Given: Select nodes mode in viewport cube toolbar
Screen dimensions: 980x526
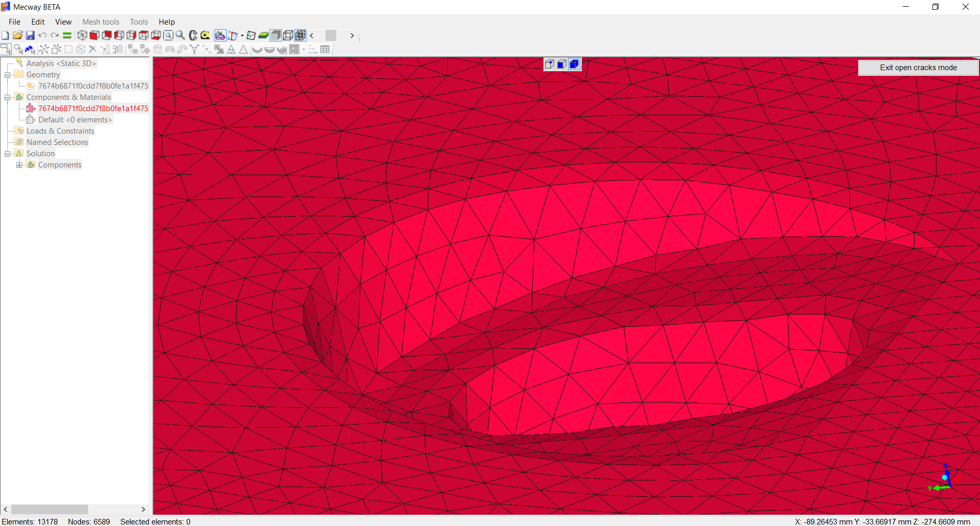Looking at the screenshot, I should pos(549,64).
